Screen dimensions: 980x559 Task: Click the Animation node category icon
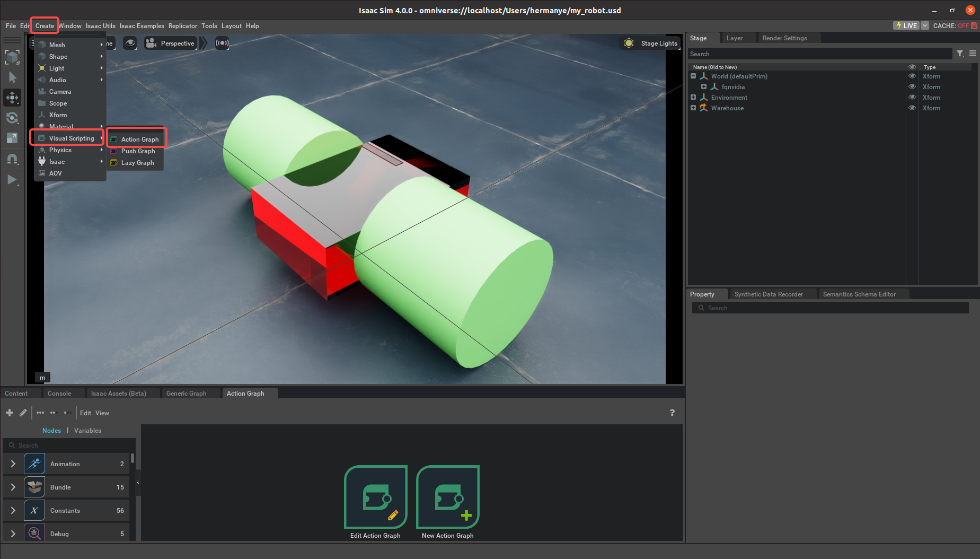tap(34, 464)
